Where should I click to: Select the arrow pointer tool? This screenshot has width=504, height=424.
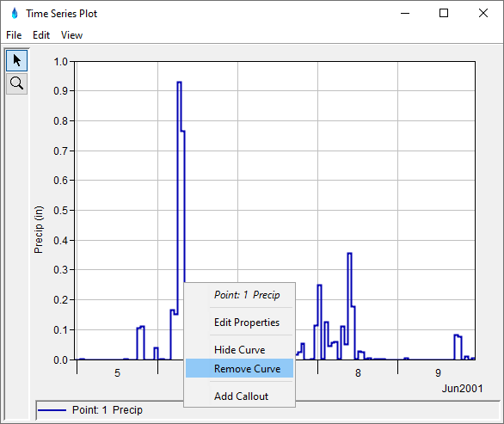(16, 60)
